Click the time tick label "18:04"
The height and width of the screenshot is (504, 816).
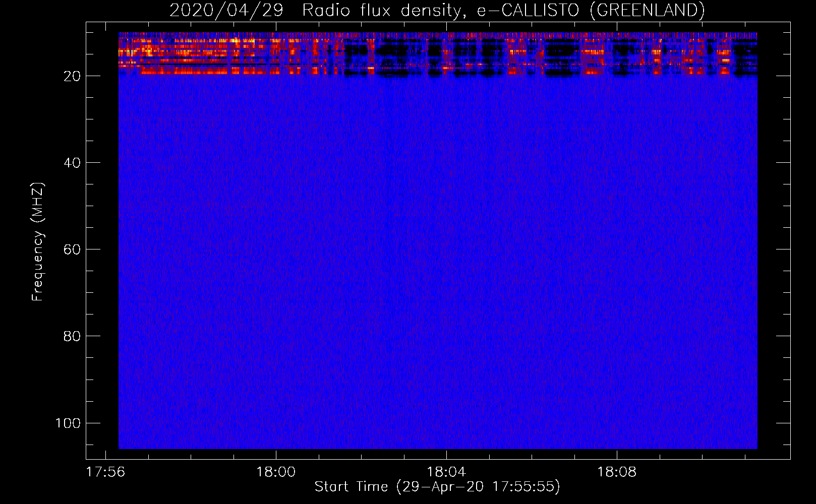click(446, 472)
